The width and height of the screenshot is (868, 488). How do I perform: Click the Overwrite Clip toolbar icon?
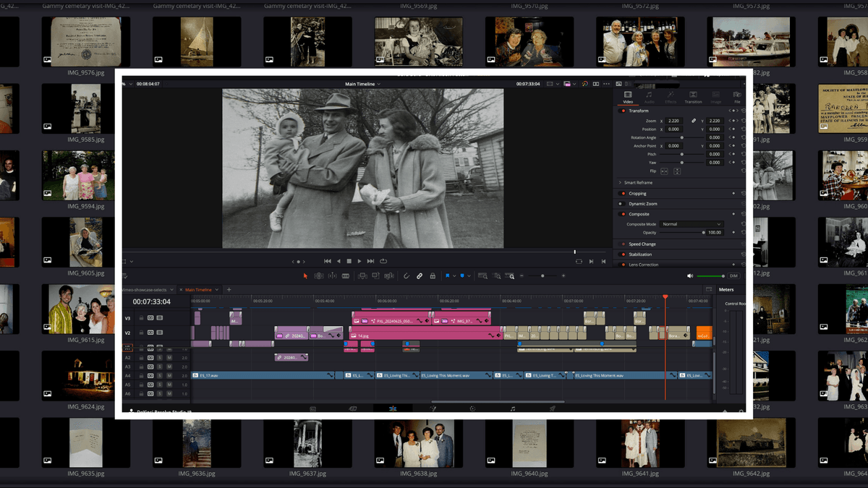coord(375,275)
